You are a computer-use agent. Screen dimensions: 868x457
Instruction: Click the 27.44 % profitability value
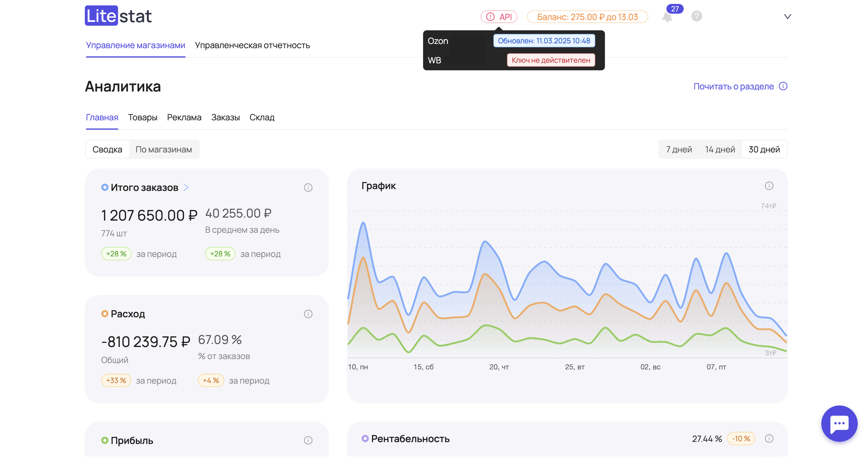tap(707, 439)
